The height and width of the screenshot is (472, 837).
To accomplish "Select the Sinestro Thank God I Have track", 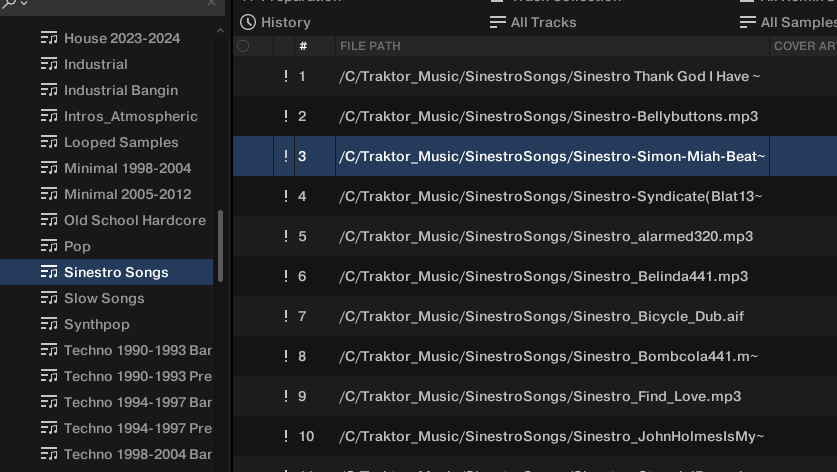I will [x=552, y=76].
